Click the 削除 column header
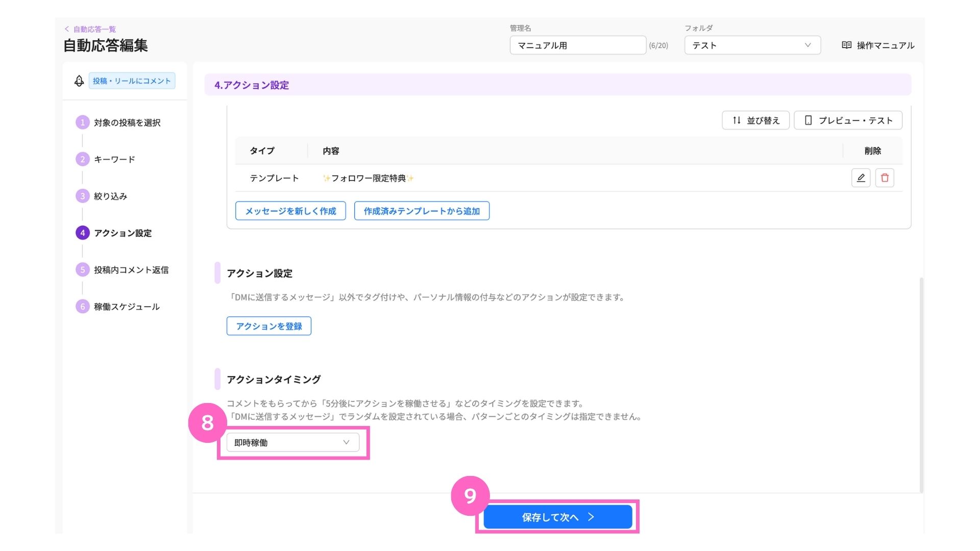 pyautogui.click(x=873, y=151)
